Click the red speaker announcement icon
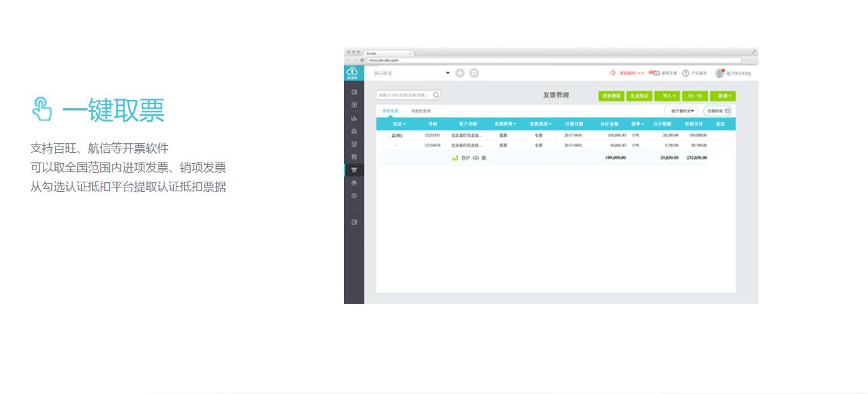The height and width of the screenshot is (394, 868). [613, 73]
